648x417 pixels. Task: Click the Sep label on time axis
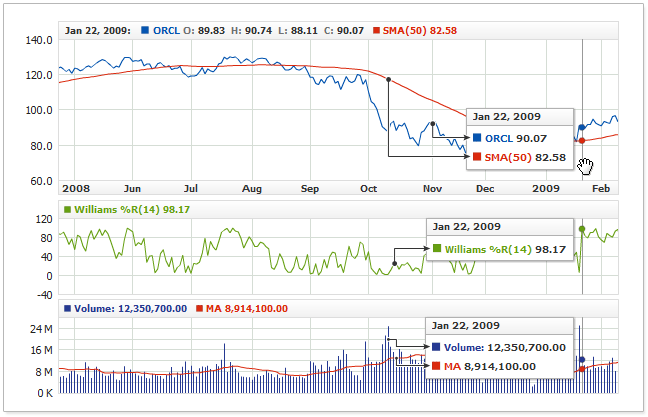click(309, 188)
